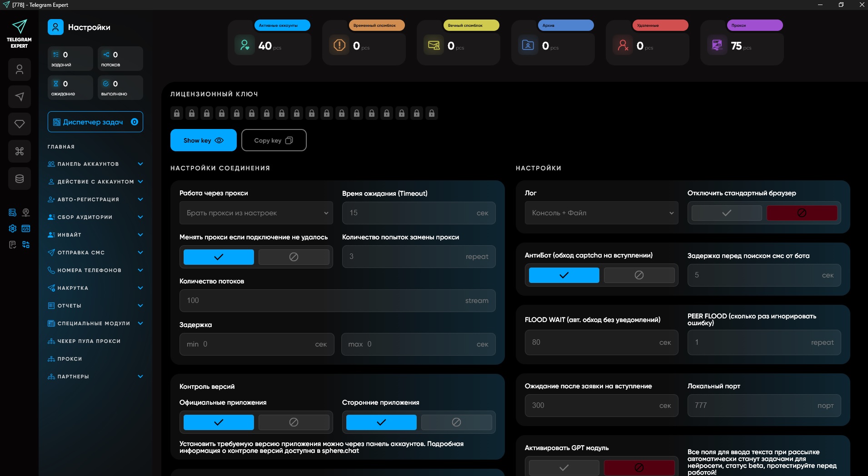Turn on the AntiBot captcha bypass
868x476 pixels.
pyautogui.click(x=564, y=275)
